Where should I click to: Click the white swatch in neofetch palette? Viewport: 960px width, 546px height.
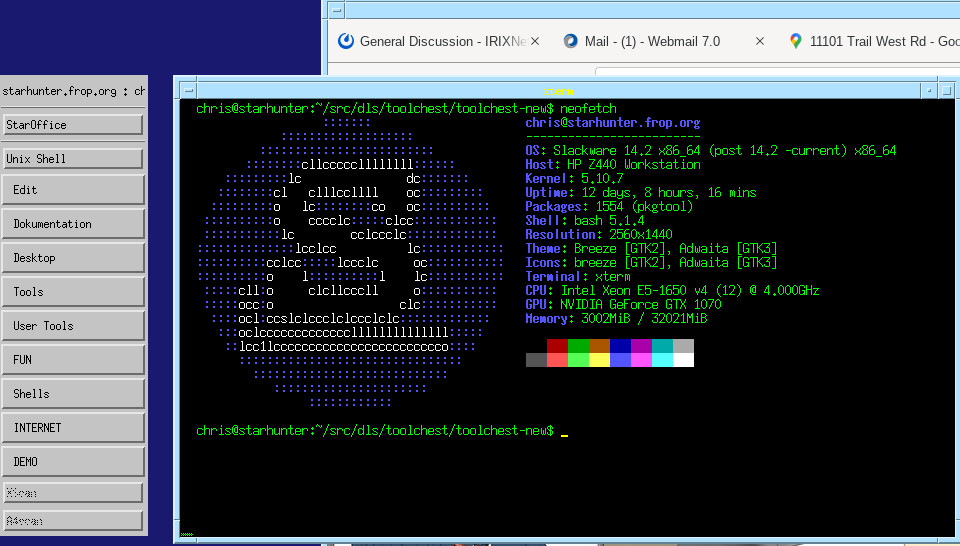click(x=683, y=360)
